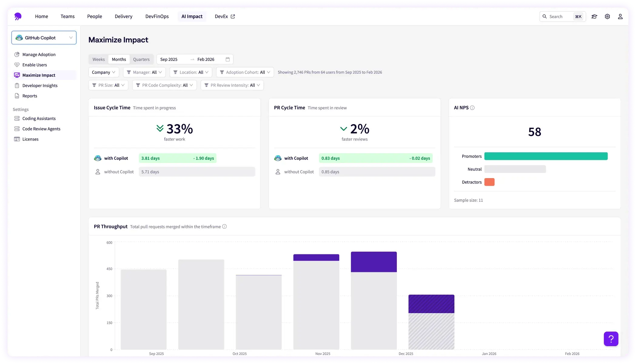Click the user profile icon
Screen dimensions: 636x364
coord(620,16)
